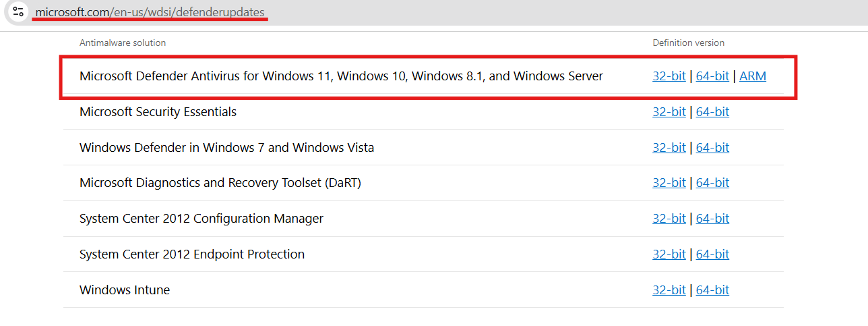Click the 'Antimalware solution' column header
The width and height of the screenshot is (868, 326).
coord(123,43)
